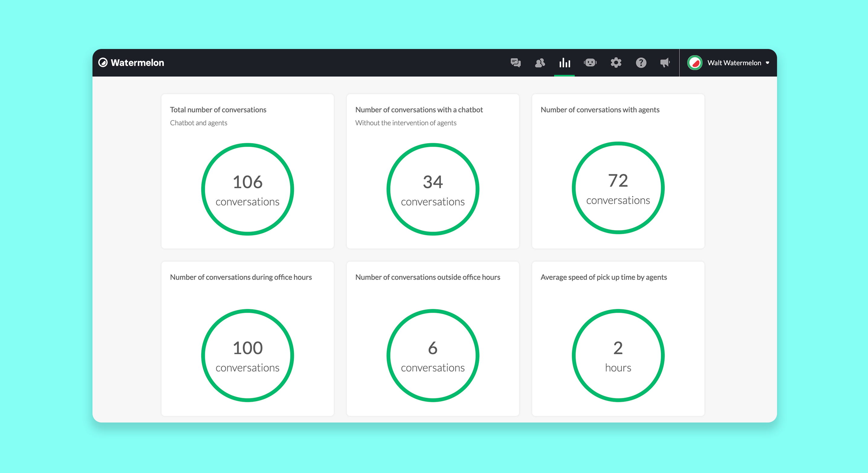Click the 6 conversations circle
This screenshot has width=868, height=473.
point(433,355)
